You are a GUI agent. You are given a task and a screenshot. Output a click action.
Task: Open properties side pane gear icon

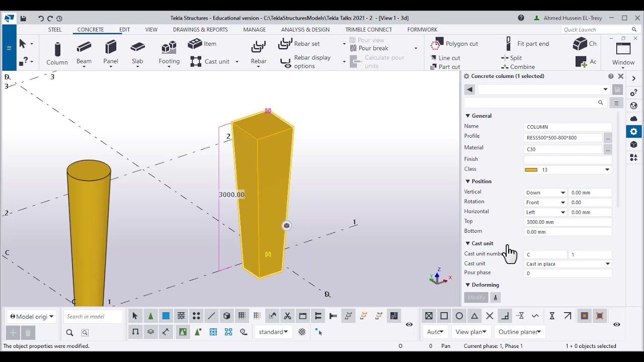pos(633,132)
